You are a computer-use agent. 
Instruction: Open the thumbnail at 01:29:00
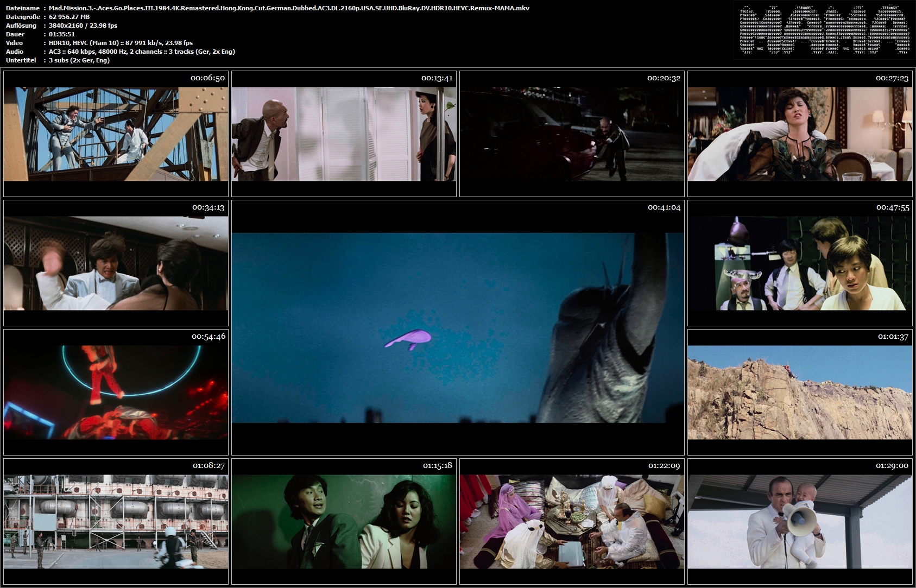[800, 521]
